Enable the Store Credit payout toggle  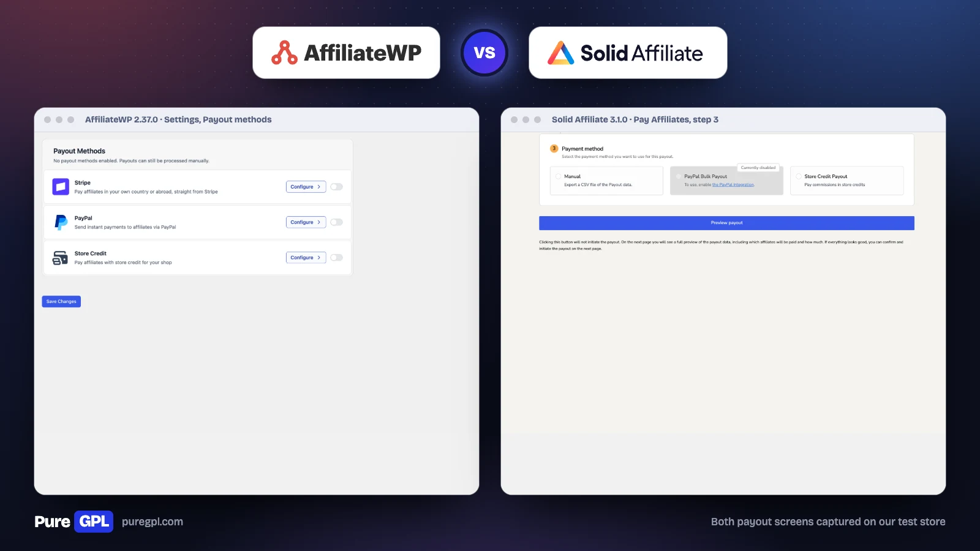coord(336,258)
